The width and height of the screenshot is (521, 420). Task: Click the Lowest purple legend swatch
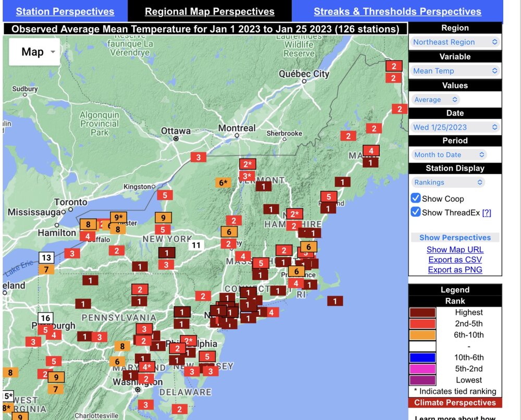coord(423,380)
